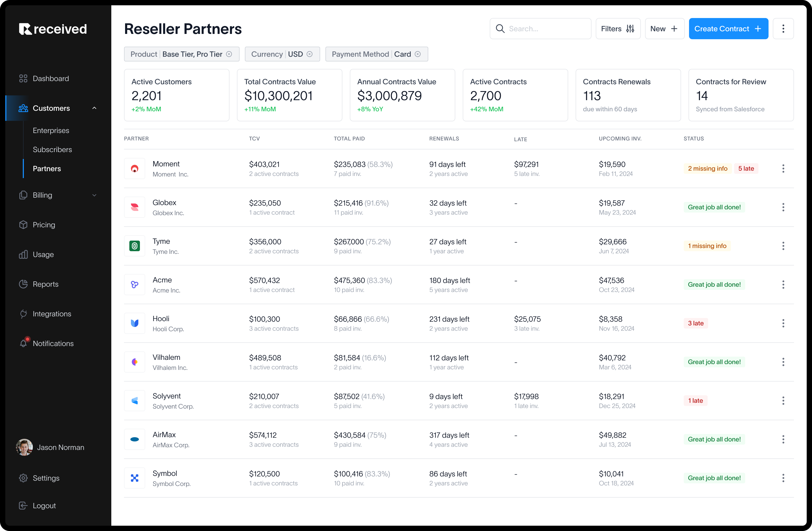Remove the Product filter chip
812x531 pixels.
pyautogui.click(x=229, y=54)
